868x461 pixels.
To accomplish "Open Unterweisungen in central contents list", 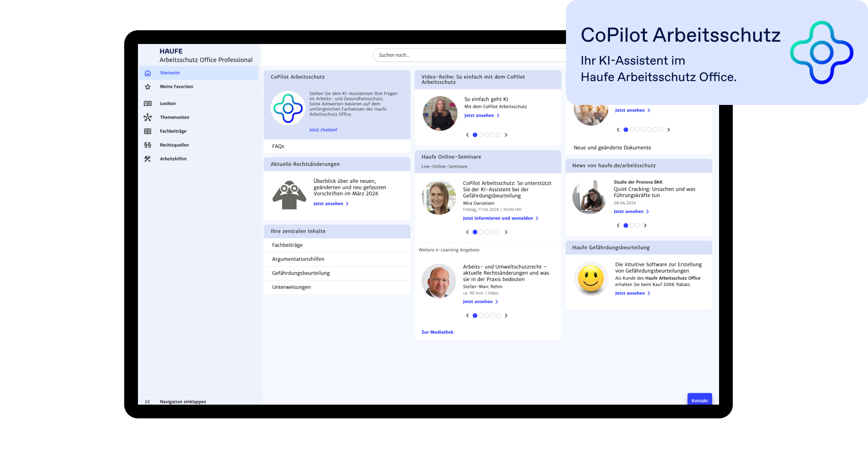I will [x=291, y=287].
